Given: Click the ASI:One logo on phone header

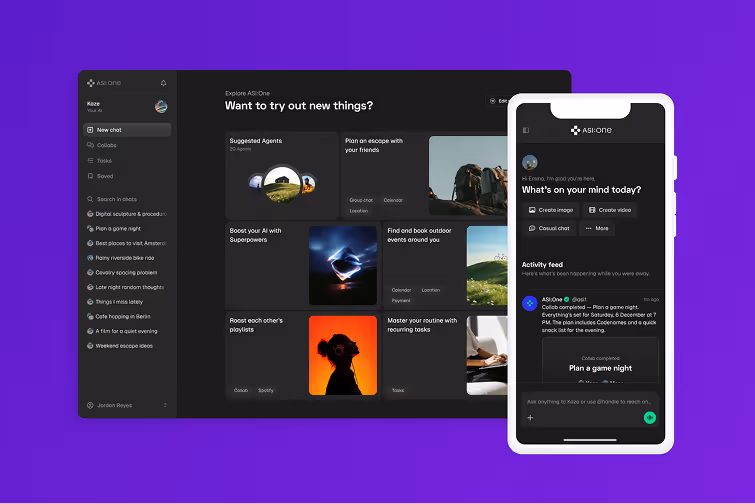Looking at the screenshot, I should [591, 130].
